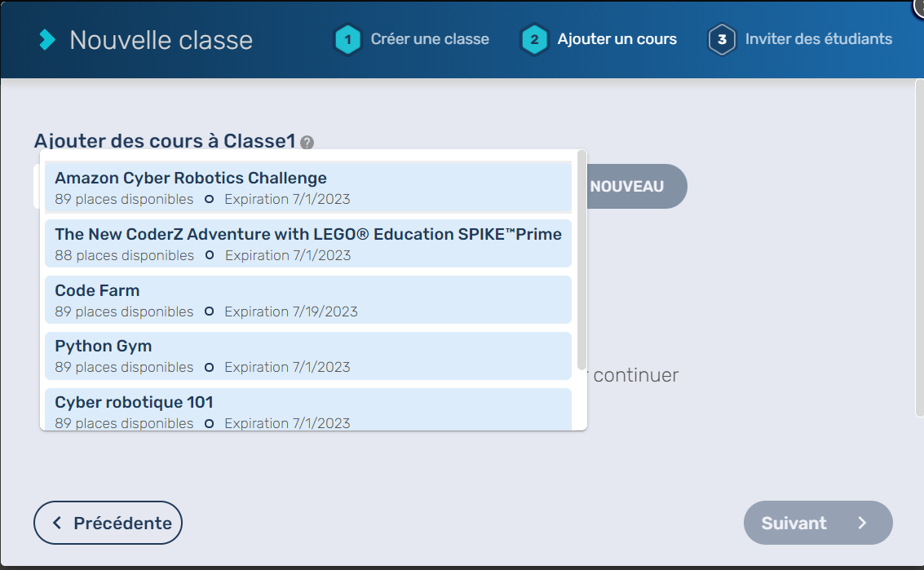Click the right chevron on the Suivant button
Image resolution: width=924 pixels, height=570 pixels.
click(x=862, y=523)
